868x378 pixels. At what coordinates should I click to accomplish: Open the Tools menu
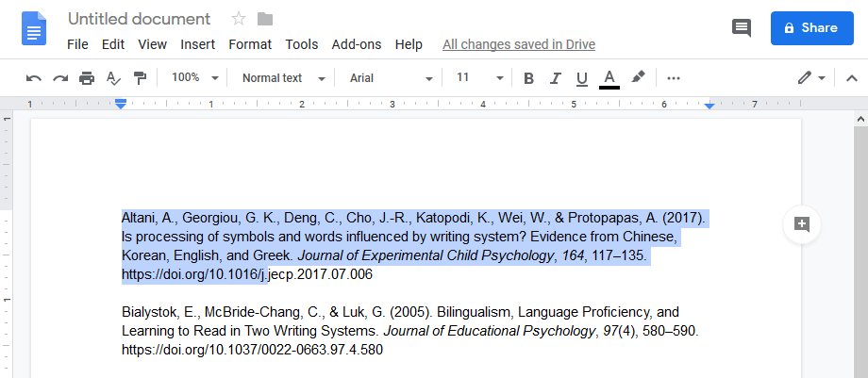[302, 45]
